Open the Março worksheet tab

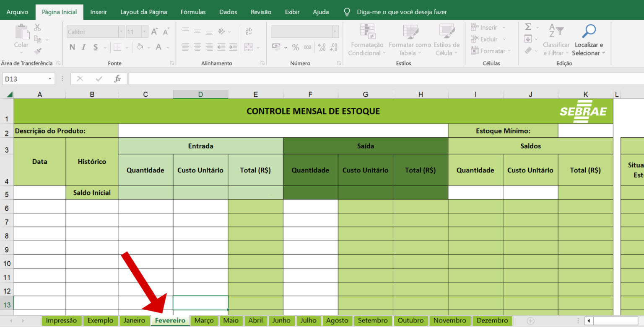click(204, 320)
